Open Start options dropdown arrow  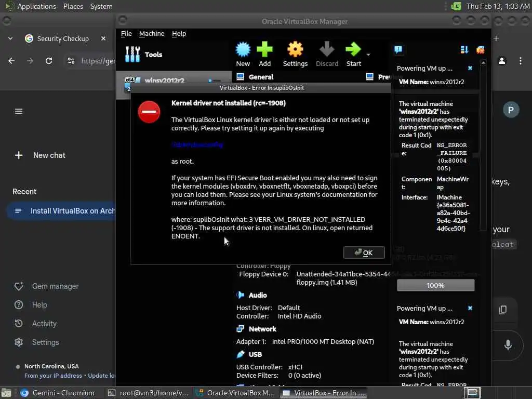tap(368, 54)
